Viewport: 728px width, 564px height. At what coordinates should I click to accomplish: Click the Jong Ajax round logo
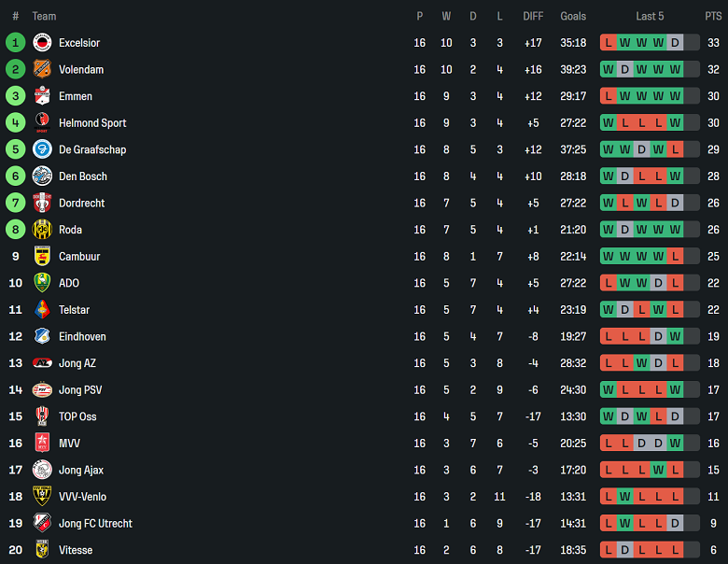pos(42,470)
